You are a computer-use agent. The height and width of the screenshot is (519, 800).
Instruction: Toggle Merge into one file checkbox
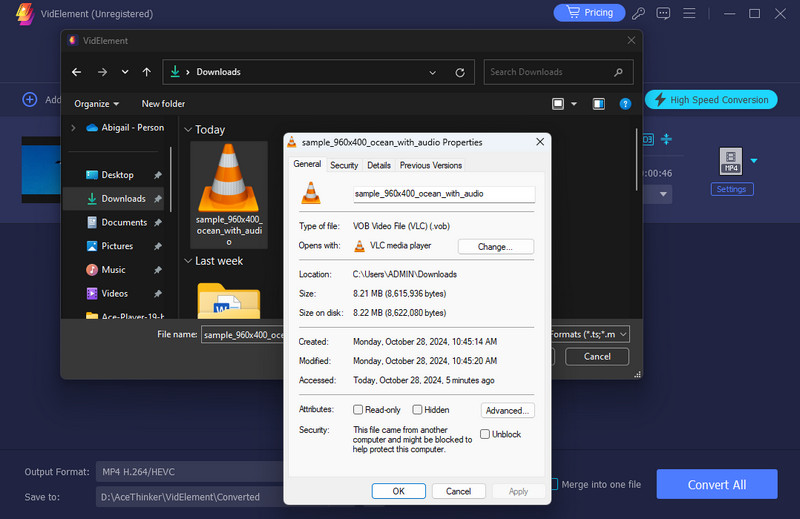click(x=555, y=484)
